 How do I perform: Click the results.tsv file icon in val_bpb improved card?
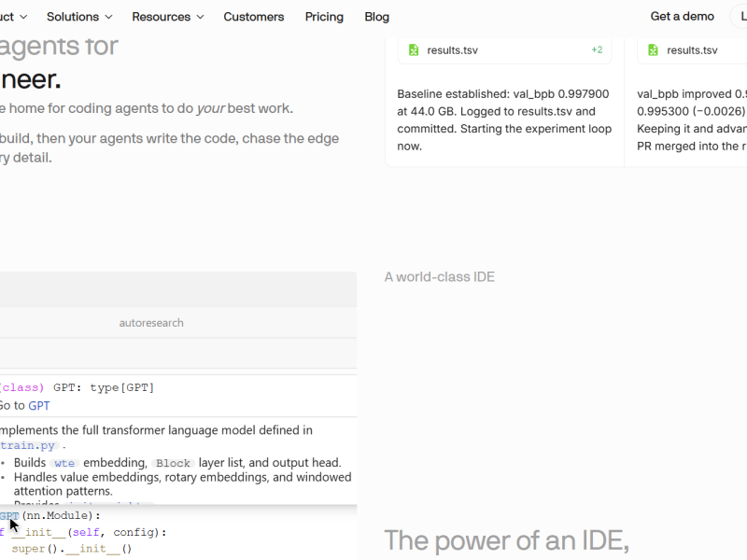pos(653,50)
